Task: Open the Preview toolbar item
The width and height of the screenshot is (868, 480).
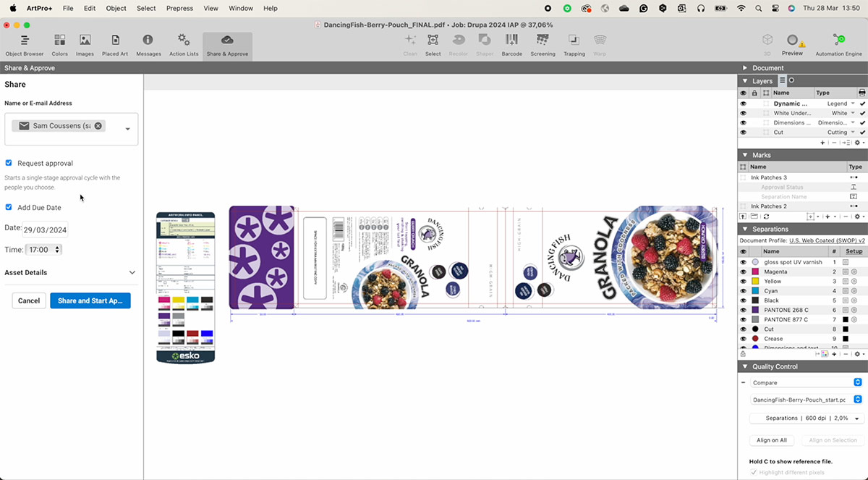Action: [x=792, y=45]
